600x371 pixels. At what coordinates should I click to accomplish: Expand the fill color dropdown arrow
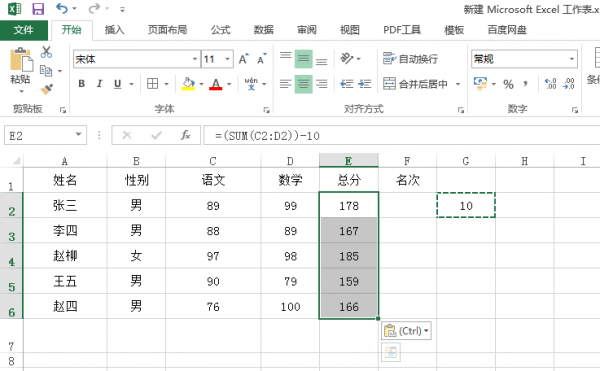click(x=202, y=84)
